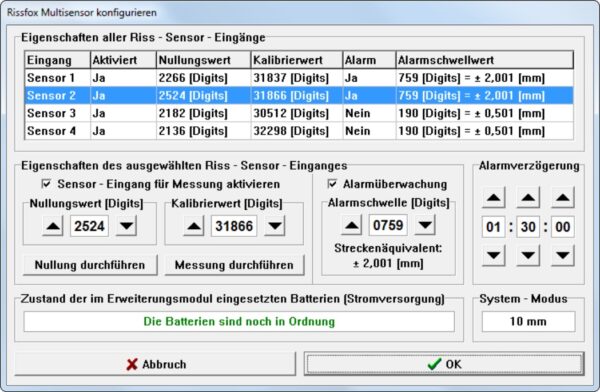The image size is (600, 392).
Task: Click the Aktiviert column header
Action: [123, 60]
